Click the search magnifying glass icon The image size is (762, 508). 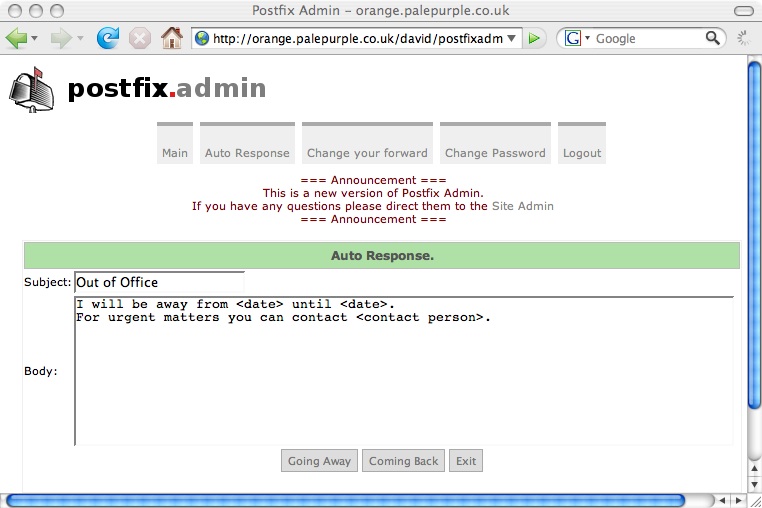(x=713, y=38)
